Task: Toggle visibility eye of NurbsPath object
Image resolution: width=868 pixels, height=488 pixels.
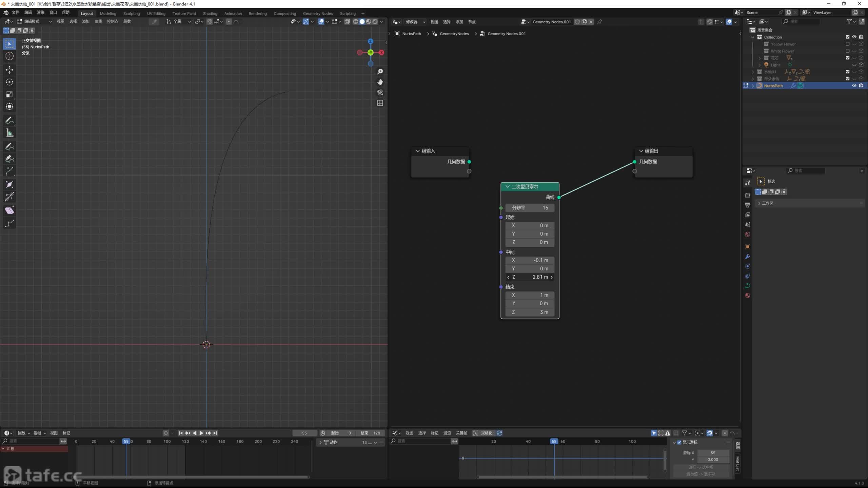Action: [x=854, y=86]
